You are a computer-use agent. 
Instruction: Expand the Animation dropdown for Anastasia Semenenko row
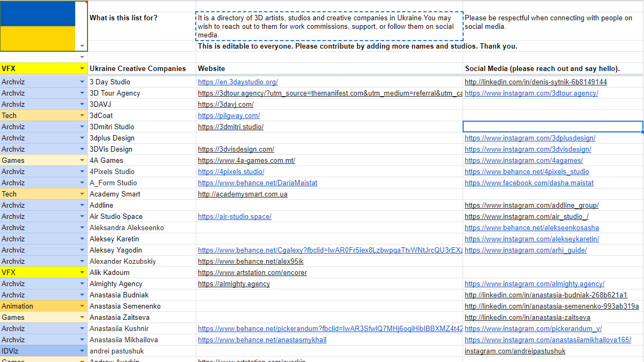82,306
